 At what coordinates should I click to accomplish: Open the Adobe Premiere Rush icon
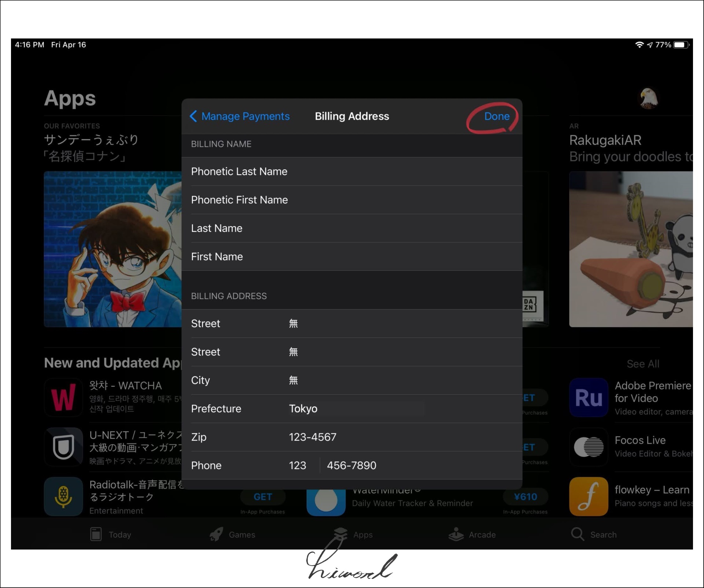click(589, 397)
